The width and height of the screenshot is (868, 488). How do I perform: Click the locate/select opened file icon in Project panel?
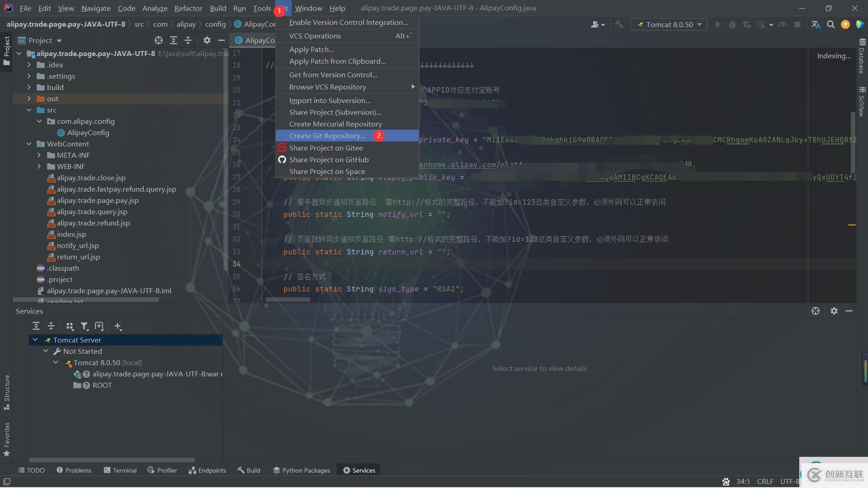159,40
